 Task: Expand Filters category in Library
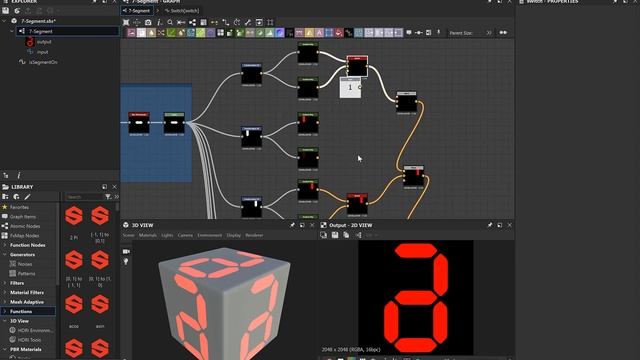pyautogui.click(x=5, y=283)
